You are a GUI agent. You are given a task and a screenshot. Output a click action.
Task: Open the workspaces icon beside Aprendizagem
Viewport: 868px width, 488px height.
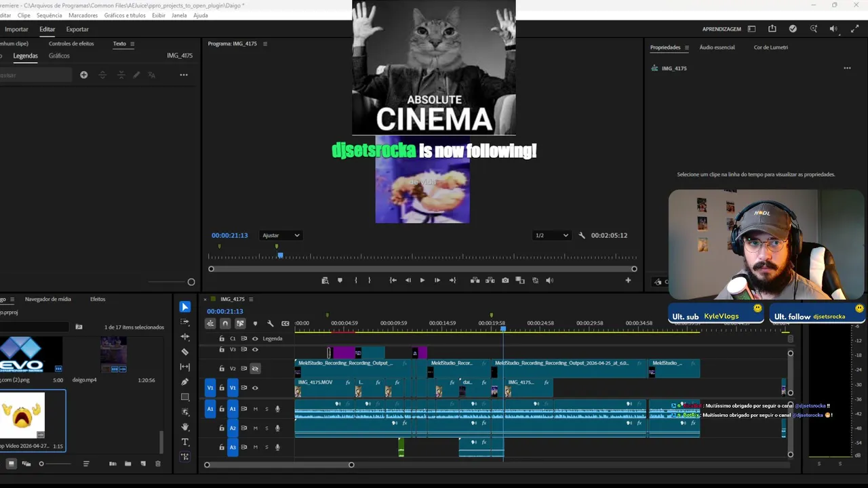(x=751, y=29)
